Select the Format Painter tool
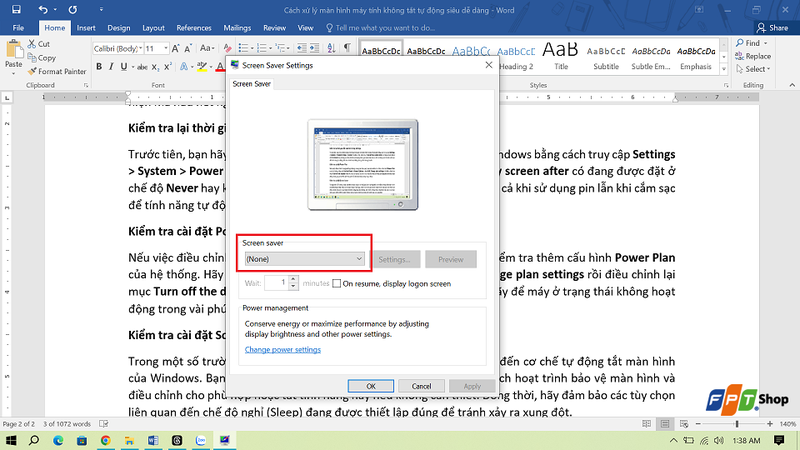Image resolution: width=800 pixels, height=450 pixels. [x=57, y=71]
